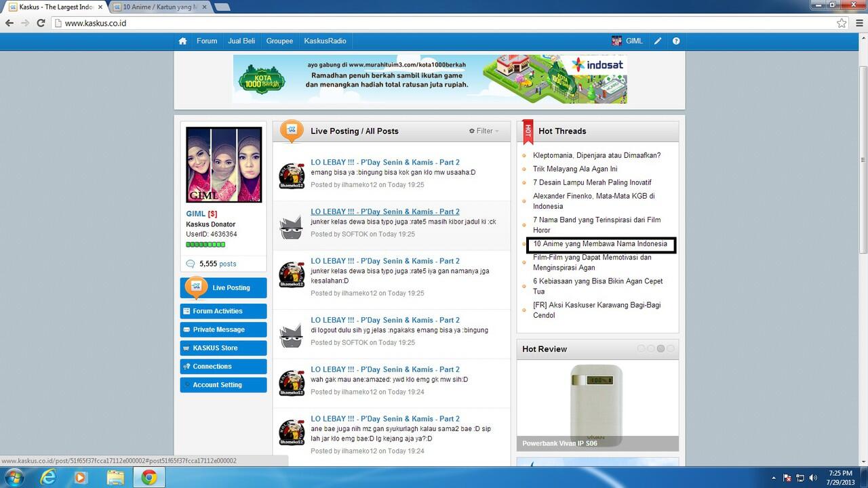
Task: Open the Jual Beli menu
Action: coord(241,41)
